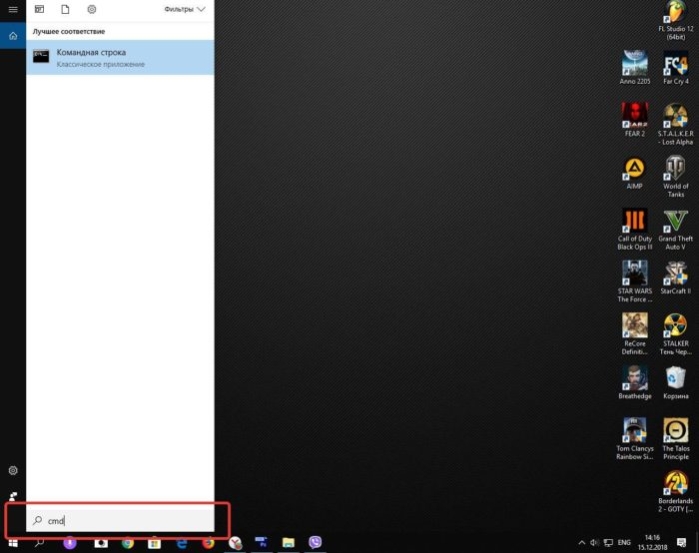Select the AIMP desktop shortcut
This screenshot has width=699, height=553.
pos(635,173)
